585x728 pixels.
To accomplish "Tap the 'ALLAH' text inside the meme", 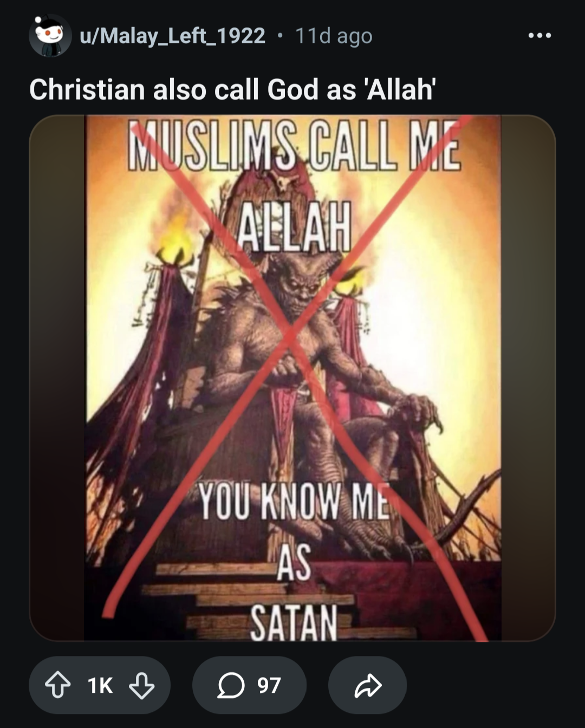I will pyautogui.click(x=295, y=226).
